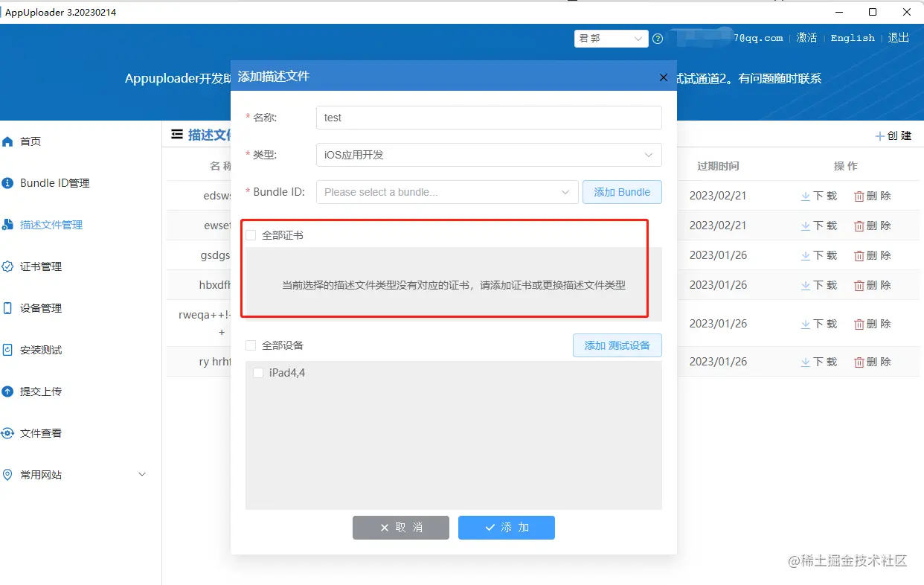Click the 激活 link in header
This screenshot has width=924, height=585.
point(806,38)
